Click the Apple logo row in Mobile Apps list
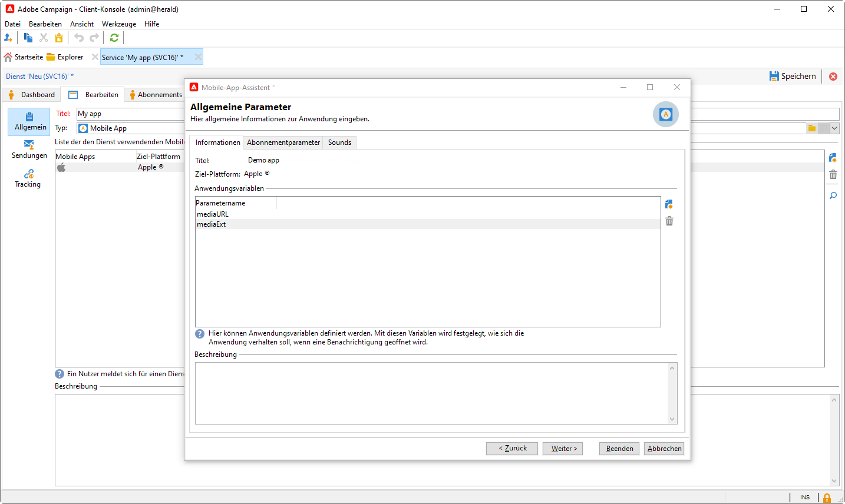 (x=120, y=167)
